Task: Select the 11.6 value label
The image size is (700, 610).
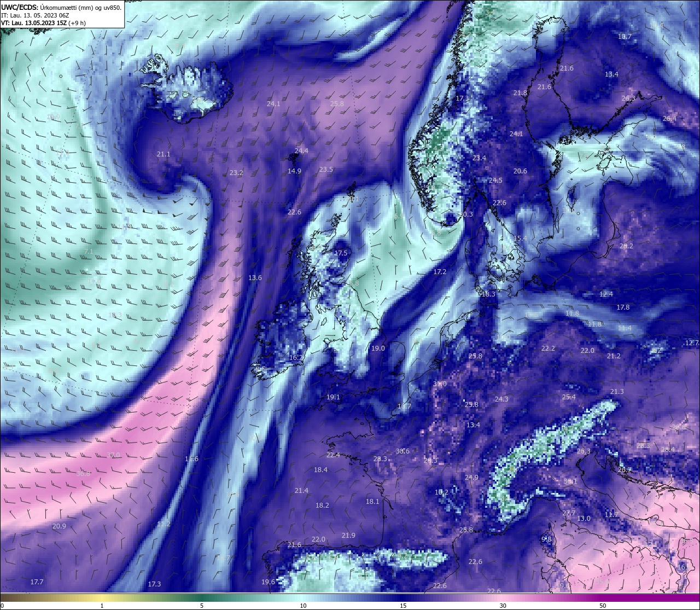Action: tap(191, 458)
